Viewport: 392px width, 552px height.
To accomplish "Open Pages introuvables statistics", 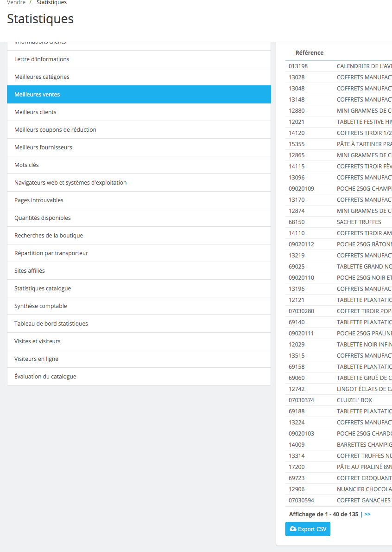I will point(139,200).
